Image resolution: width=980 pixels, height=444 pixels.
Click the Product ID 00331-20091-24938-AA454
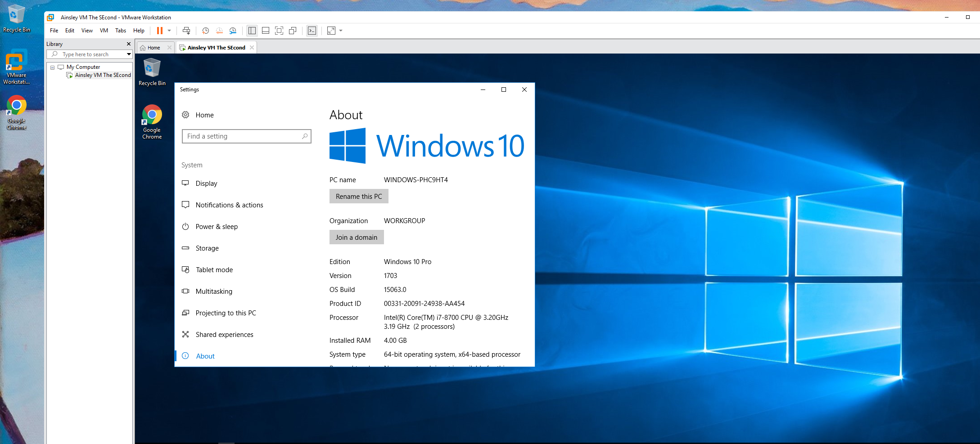(424, 304)
